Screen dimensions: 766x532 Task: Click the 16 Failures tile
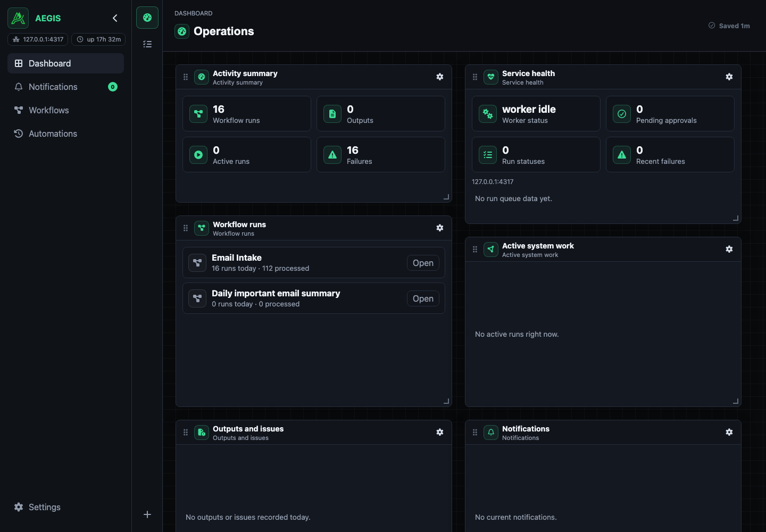(381, 155)
